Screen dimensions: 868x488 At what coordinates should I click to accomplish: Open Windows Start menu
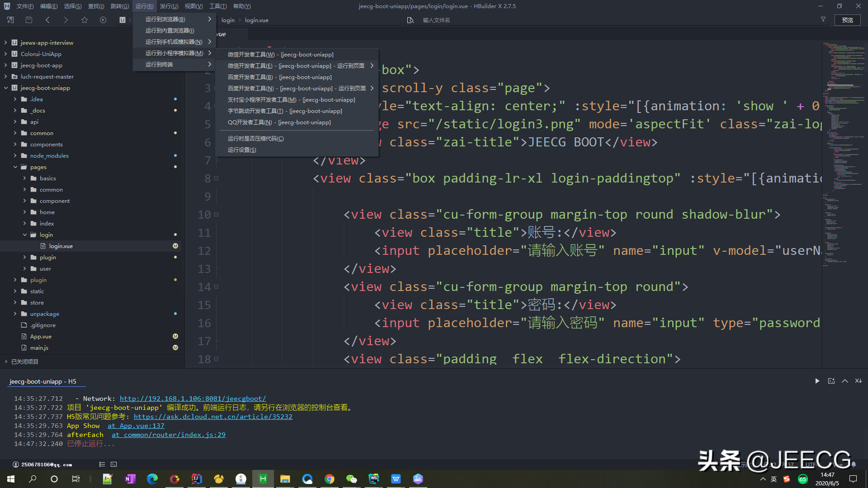pos(11,479)
